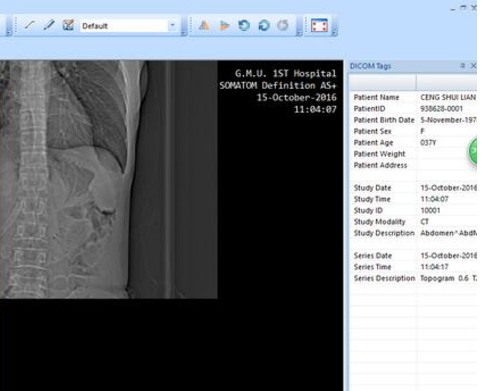The image size is (483, 391).
Task: Click the green circular badge
Action: (473, 151)
